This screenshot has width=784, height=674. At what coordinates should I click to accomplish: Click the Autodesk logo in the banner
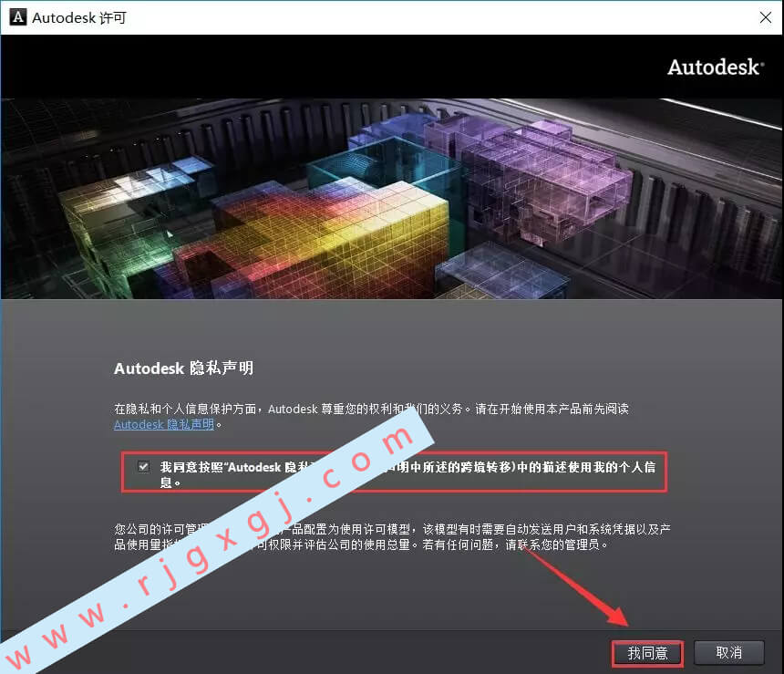point(716,67)
